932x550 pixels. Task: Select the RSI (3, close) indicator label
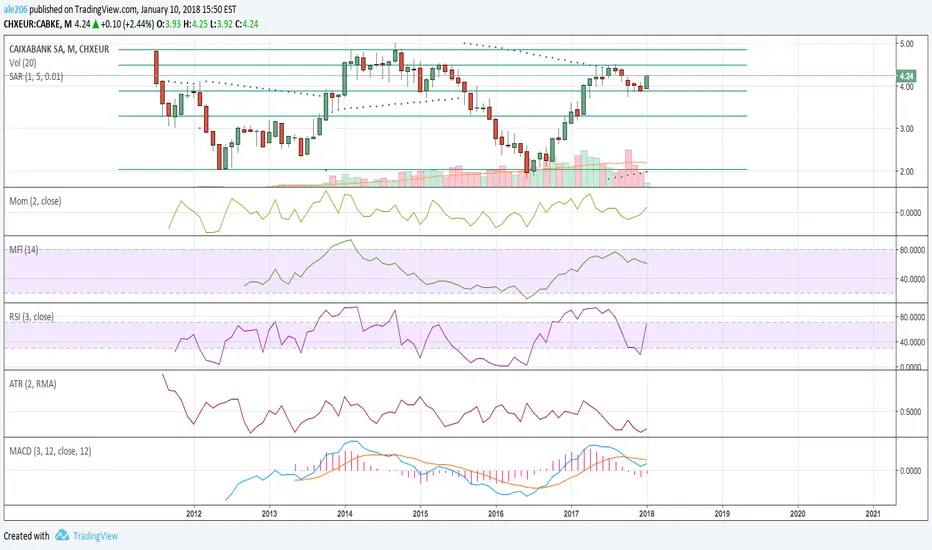point(32,317)
